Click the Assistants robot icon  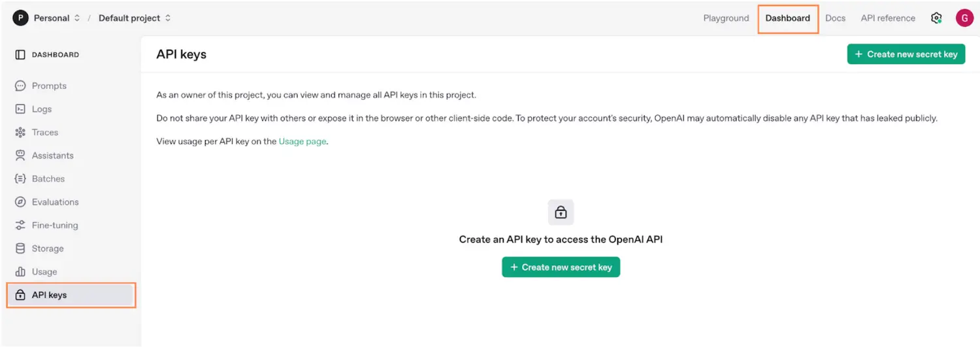20,156
